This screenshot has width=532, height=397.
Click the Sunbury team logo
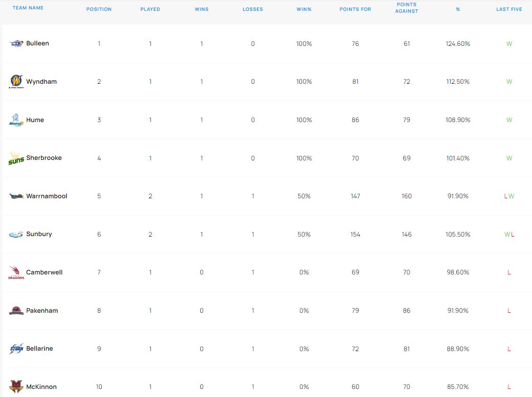[x=16, y=234]
